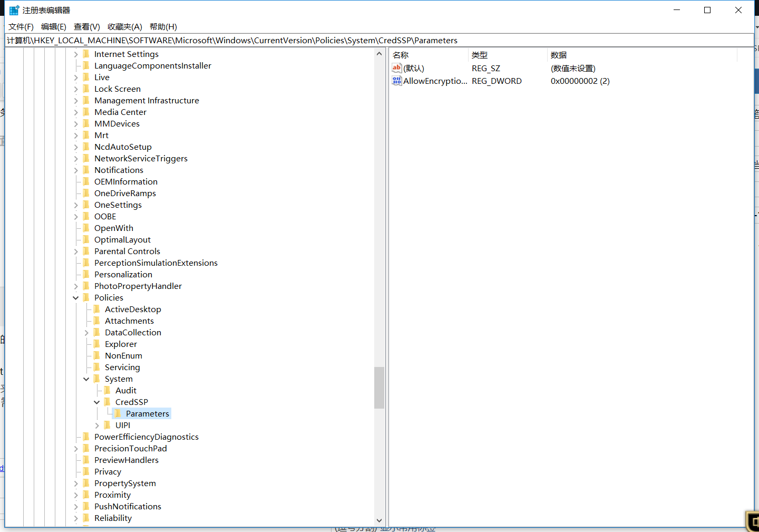This screenshot has height=532, width=759.
Task: Click the Explorer folder icon
Action: coord(97,344)
